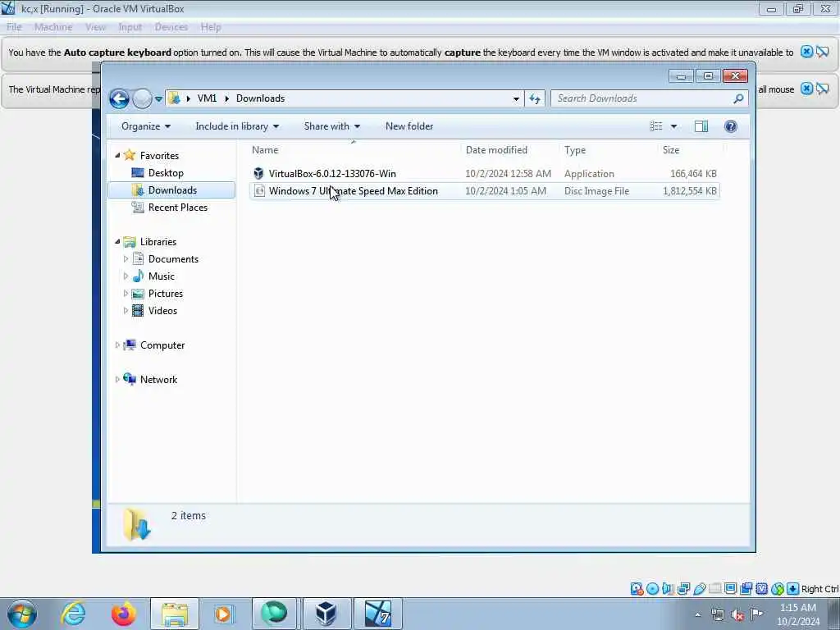This screenshot has height=630, width=840.
Task: Click the audio indicator in VirtualBox status bar
Action: coord(668,589)
